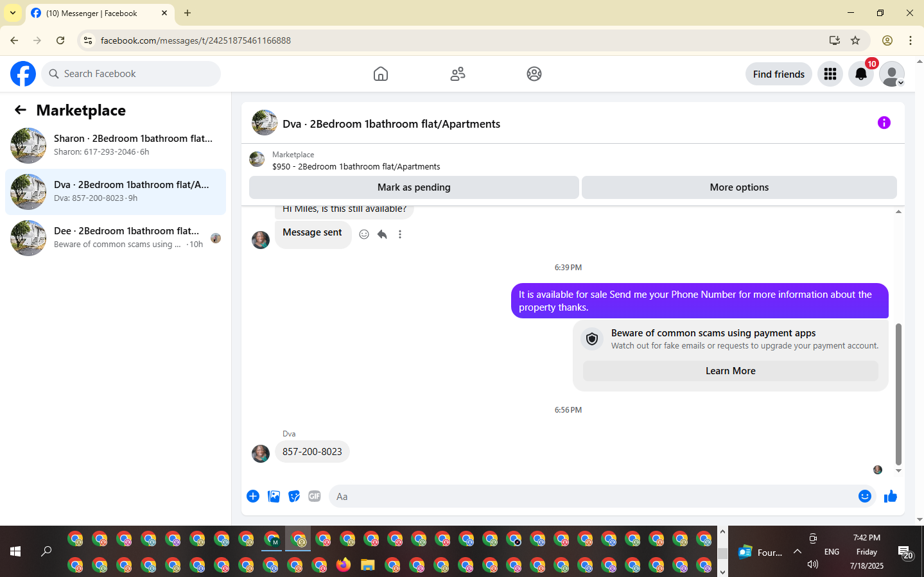
Task: Open Firefox from the taskbar
Action: point(344,565)
